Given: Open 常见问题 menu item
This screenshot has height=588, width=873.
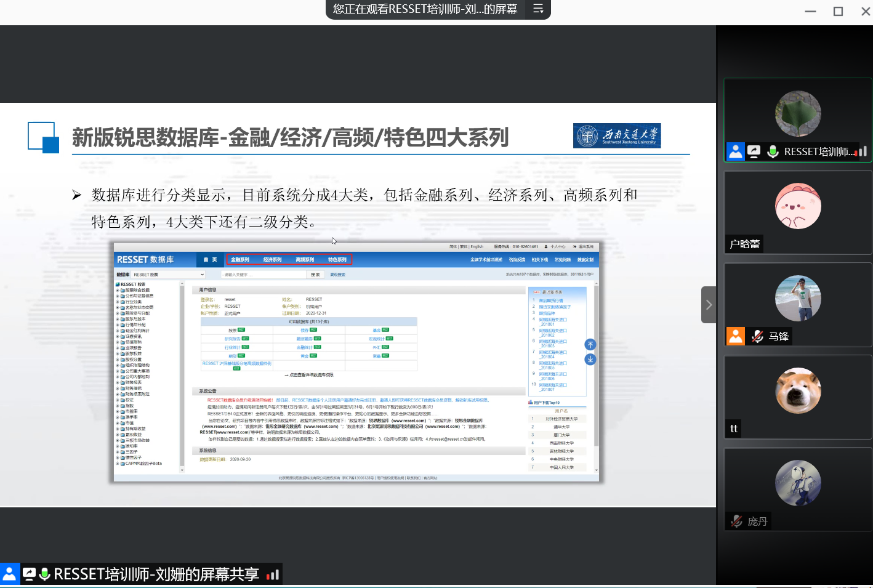Looking at the screenshot, I should pyautogui.click(x=563, y=260).
